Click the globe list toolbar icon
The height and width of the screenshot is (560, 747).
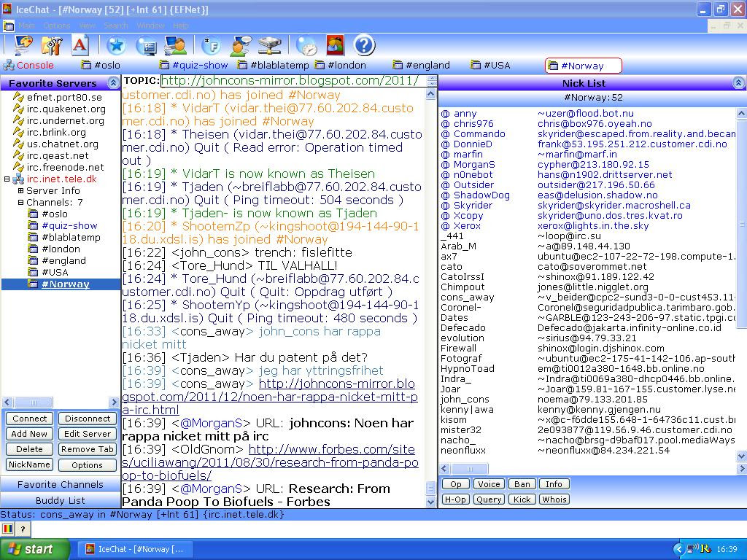click(146, 46)
